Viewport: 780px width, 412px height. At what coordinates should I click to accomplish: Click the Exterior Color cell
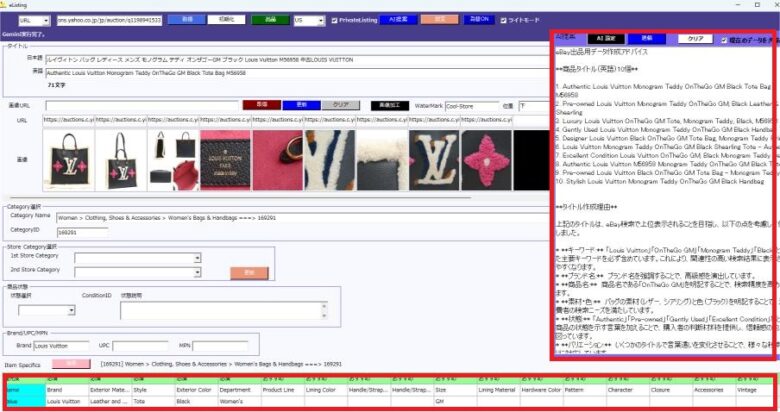tap(196, 390)
